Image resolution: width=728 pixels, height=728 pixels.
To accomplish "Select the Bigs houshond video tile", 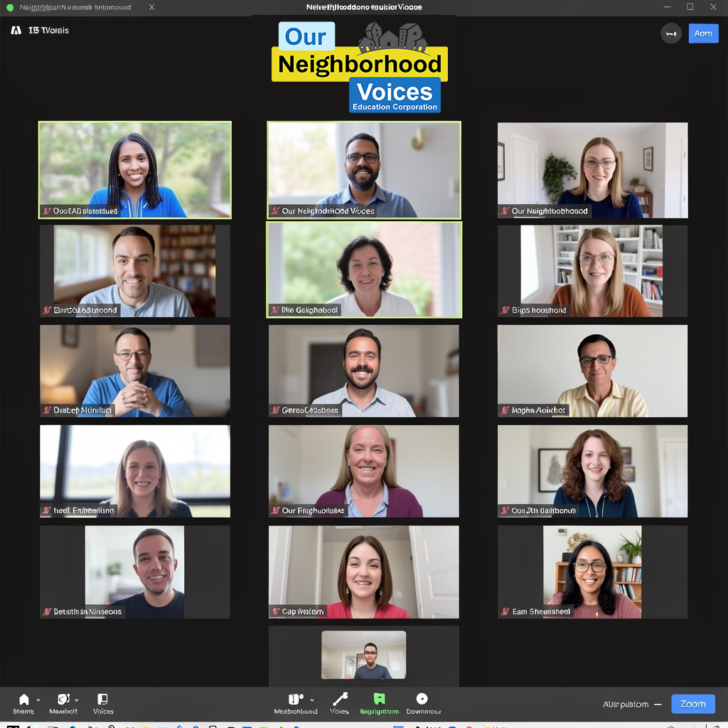I will coord(592,271).
